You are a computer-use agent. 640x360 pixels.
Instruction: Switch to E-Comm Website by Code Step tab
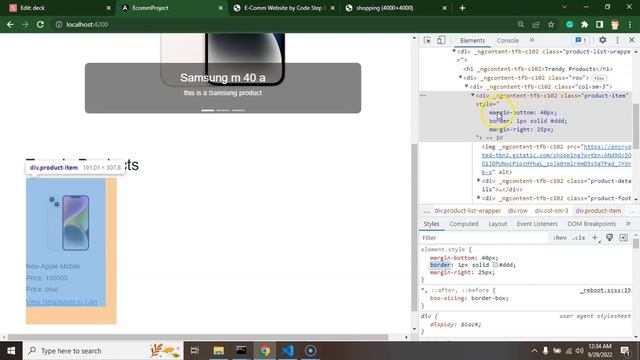284,8
